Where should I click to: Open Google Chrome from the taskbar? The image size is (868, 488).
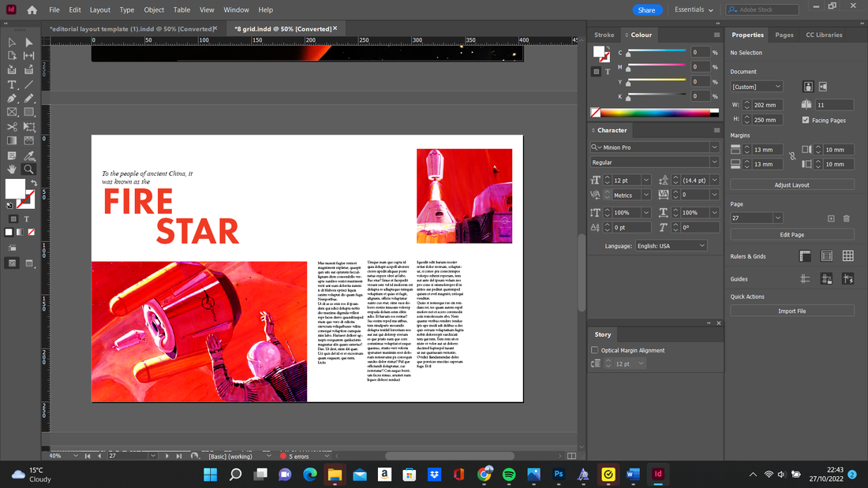(x=484, y=474)
